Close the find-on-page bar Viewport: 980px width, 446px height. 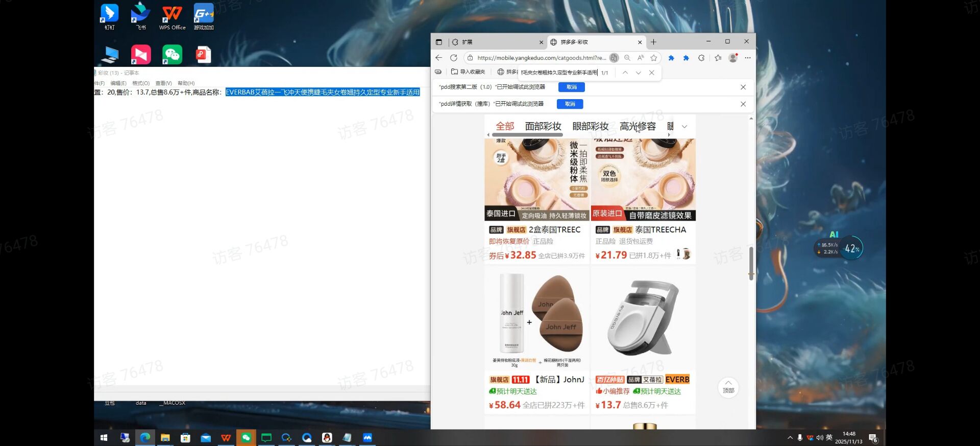click(x=652, y=73)
